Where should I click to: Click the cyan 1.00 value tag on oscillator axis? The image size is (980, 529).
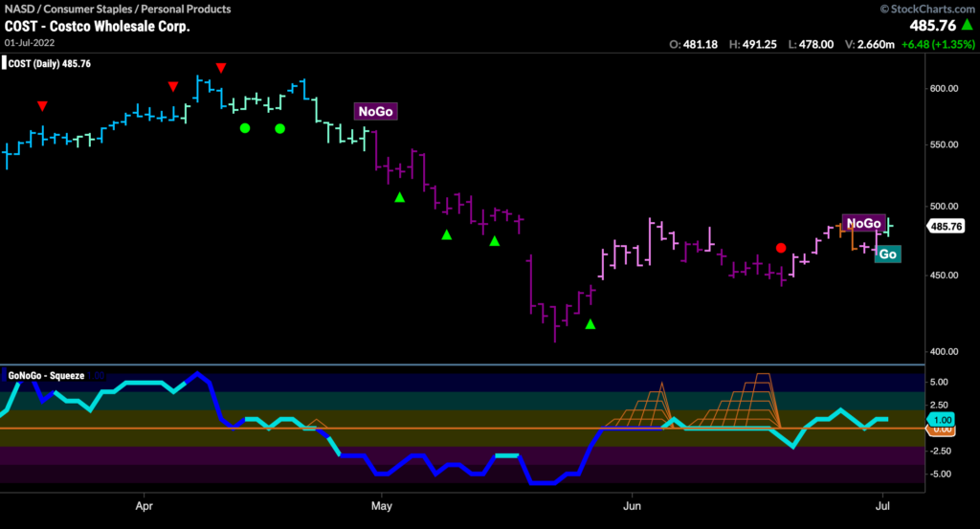(x=941, y=420)
